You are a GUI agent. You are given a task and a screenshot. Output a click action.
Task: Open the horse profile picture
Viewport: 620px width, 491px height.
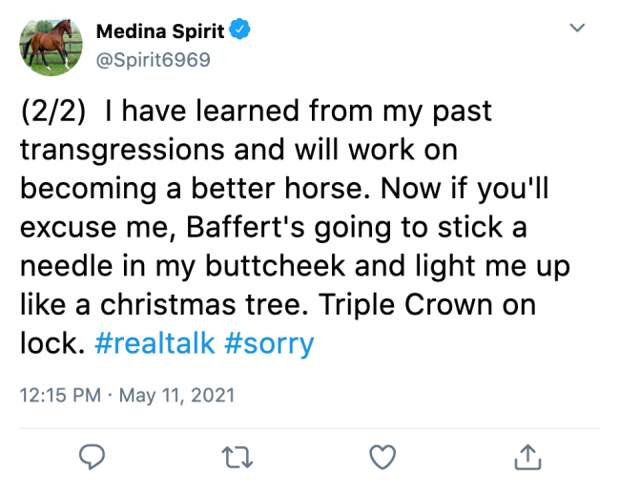(x=51, y=47)
